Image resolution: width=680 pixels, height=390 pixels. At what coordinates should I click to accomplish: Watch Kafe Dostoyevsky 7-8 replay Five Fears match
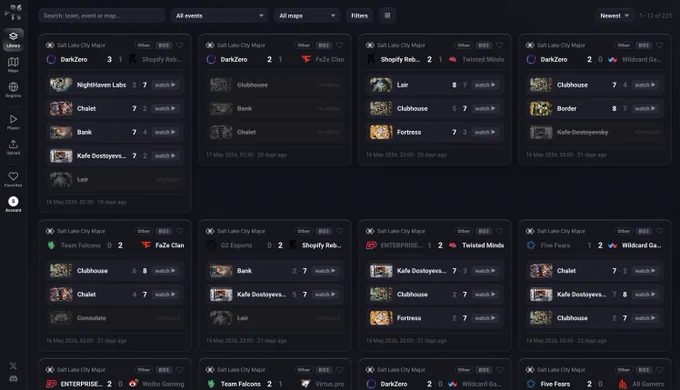(x=645, y=295)
